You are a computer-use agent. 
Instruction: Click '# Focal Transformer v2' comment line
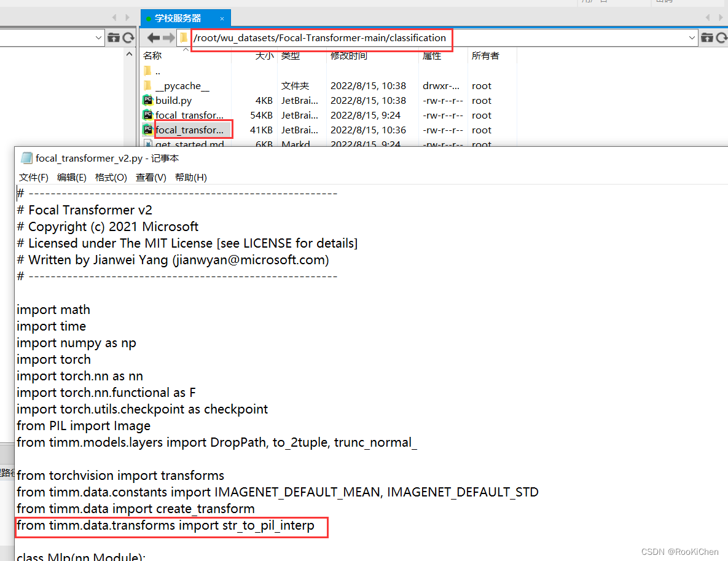tap(85, 210)
